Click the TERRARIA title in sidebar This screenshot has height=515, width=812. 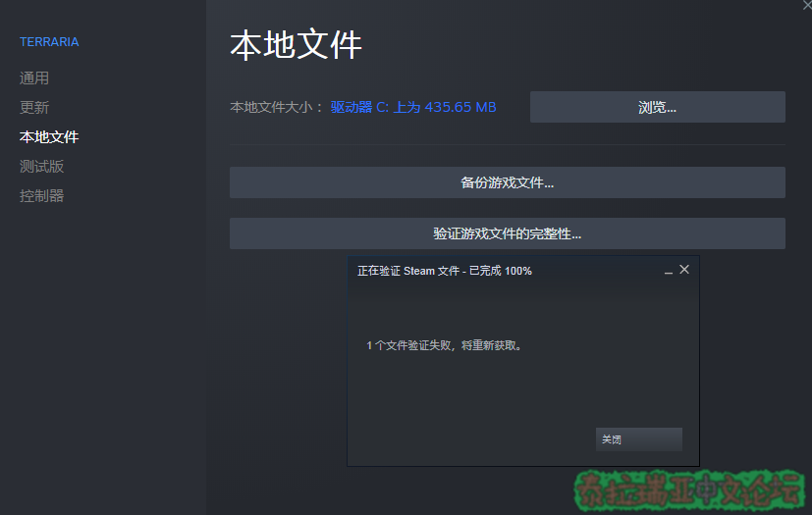(x=49, y=42)
